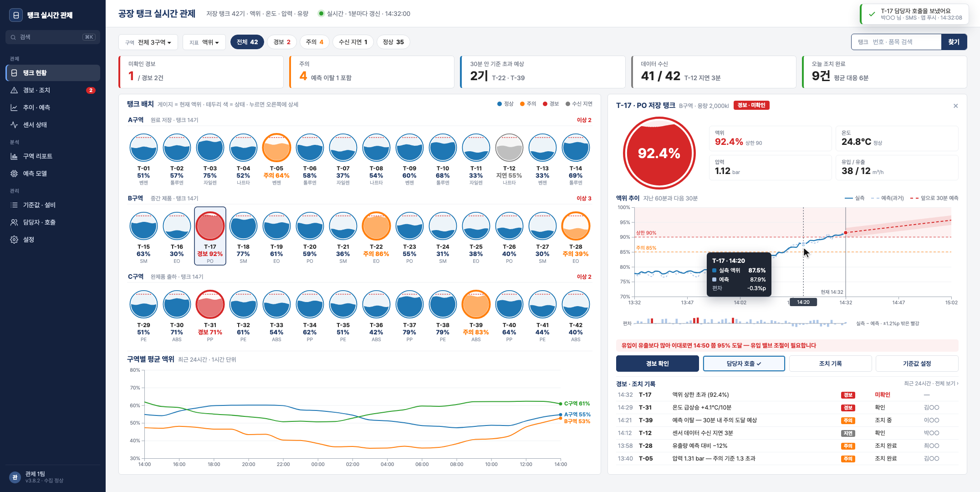This screenshot has width=980, height=492.
Task: Filter tanks by 경보 2 chip
Action: (282, 42)
